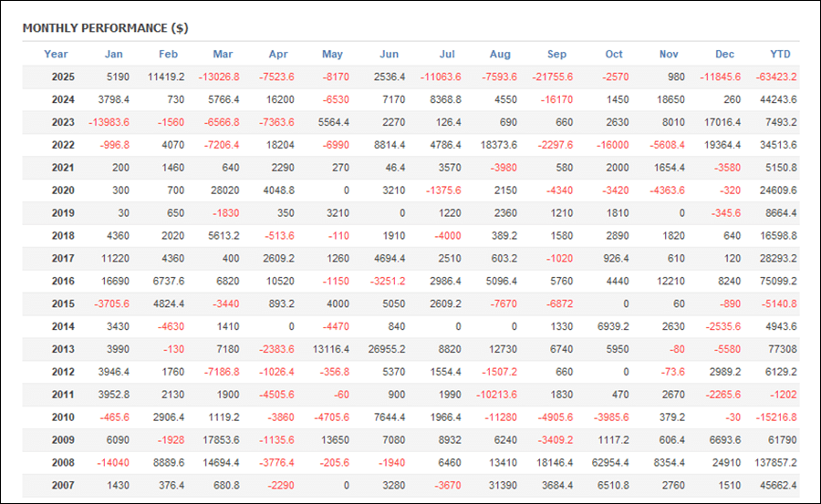Click the Dec column header
Viewport: 821px width, 504px height.
coord(724,54)
